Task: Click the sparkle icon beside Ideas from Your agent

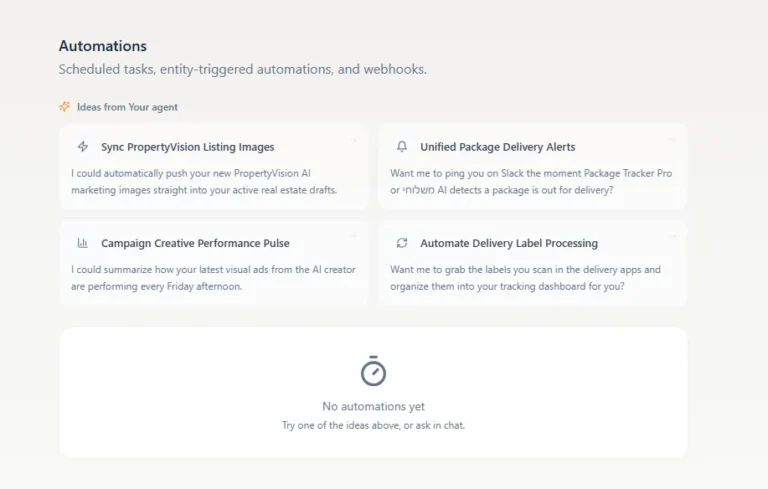Action: [65, 107]
